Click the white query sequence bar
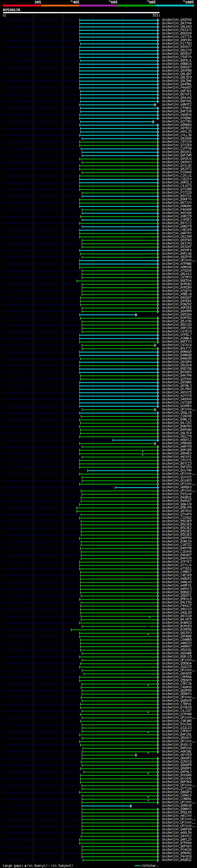Image resolution: width=197 pixels, height=868 pixels. (81, 12)
